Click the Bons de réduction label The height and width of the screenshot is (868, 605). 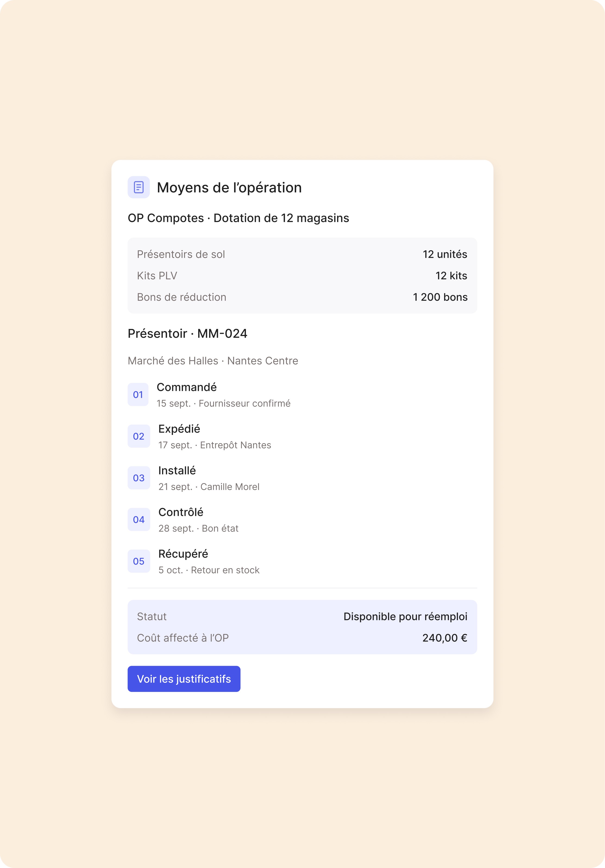[182, 297]
